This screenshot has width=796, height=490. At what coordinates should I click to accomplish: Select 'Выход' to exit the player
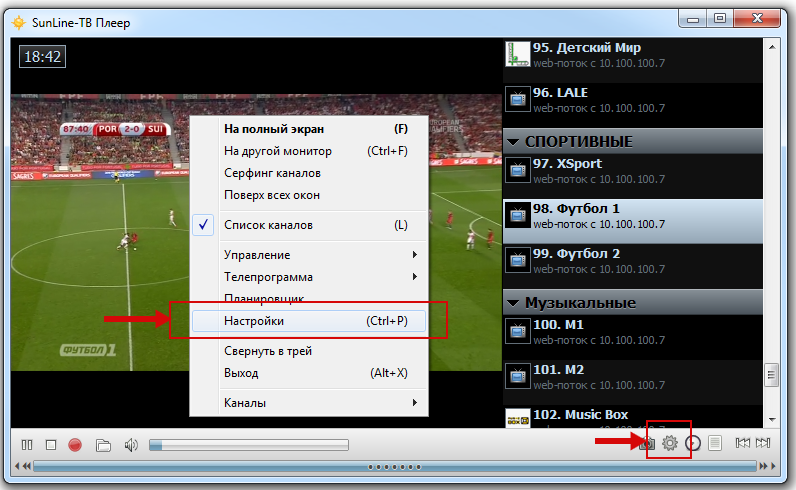click(310, 373)
